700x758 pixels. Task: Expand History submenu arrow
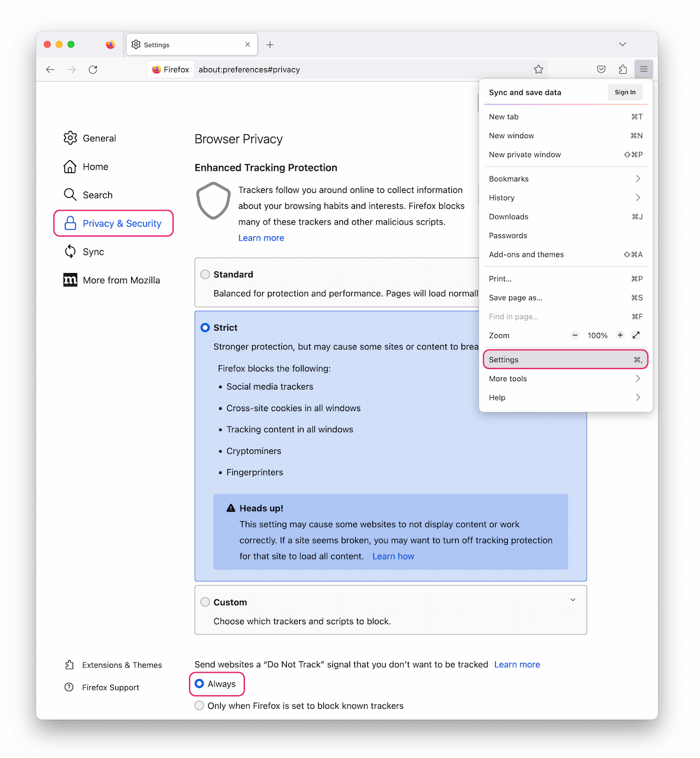tap(638, 197)
